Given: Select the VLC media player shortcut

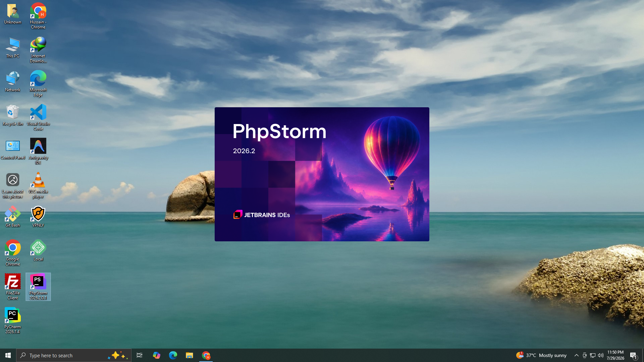Looking at the screenshot, I should pyautogui.click(x=38, y=185).
